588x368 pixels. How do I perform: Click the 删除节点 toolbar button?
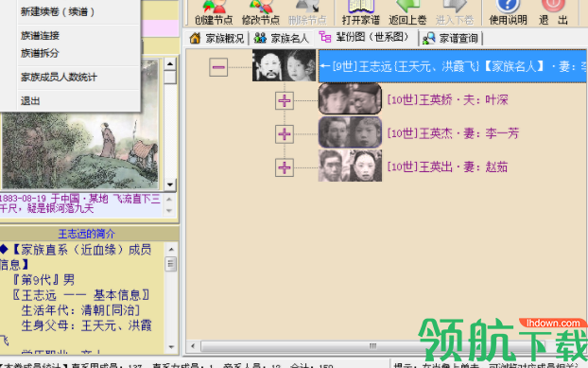(307, 12)
